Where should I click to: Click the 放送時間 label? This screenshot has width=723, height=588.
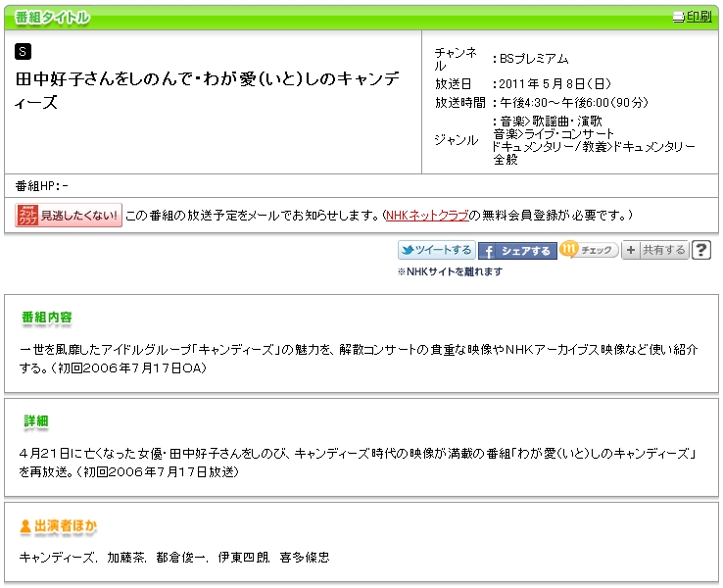(x=459, y=102)
